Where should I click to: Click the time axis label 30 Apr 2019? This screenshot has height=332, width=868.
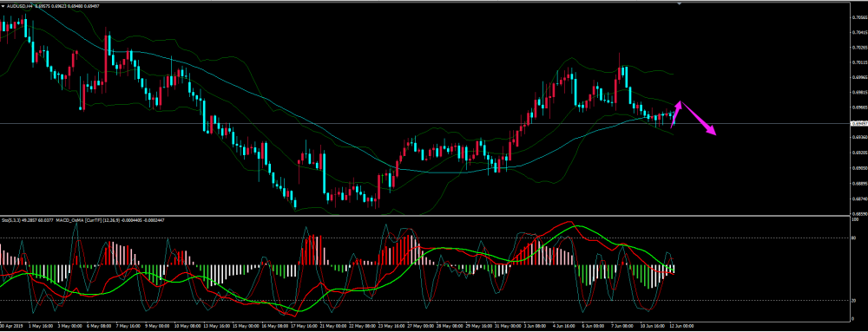coord(11,326)
